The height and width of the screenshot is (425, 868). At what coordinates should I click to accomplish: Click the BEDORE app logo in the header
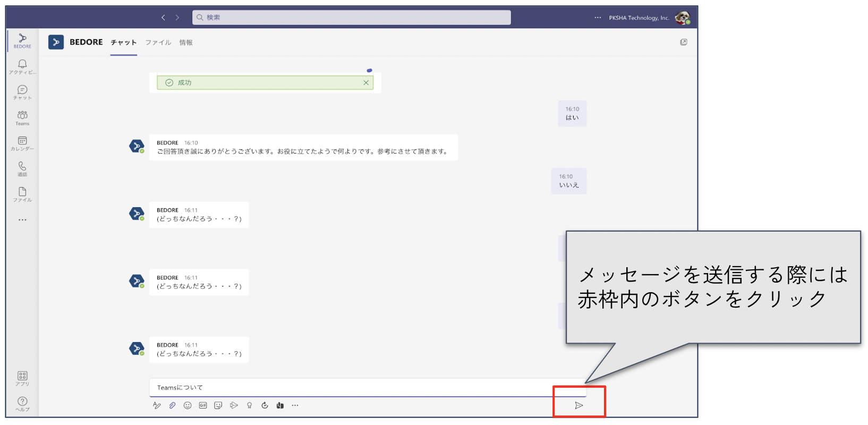(x=56, y=42)
